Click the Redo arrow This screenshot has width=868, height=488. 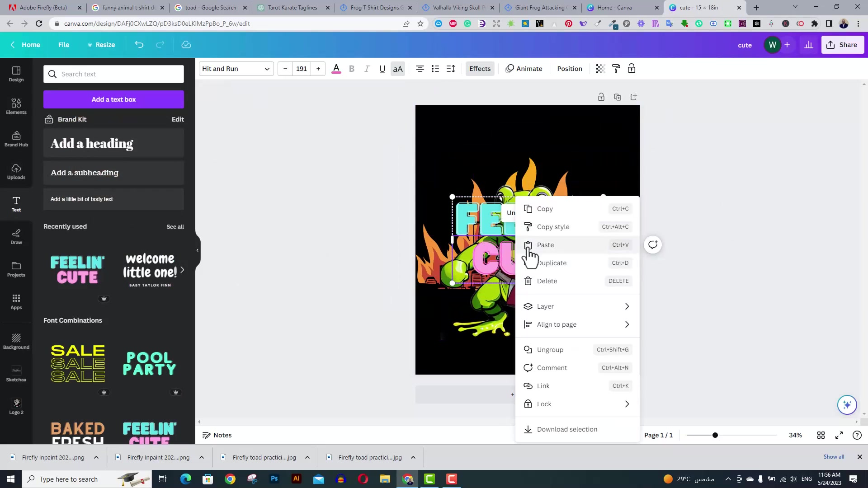(160, 45)
